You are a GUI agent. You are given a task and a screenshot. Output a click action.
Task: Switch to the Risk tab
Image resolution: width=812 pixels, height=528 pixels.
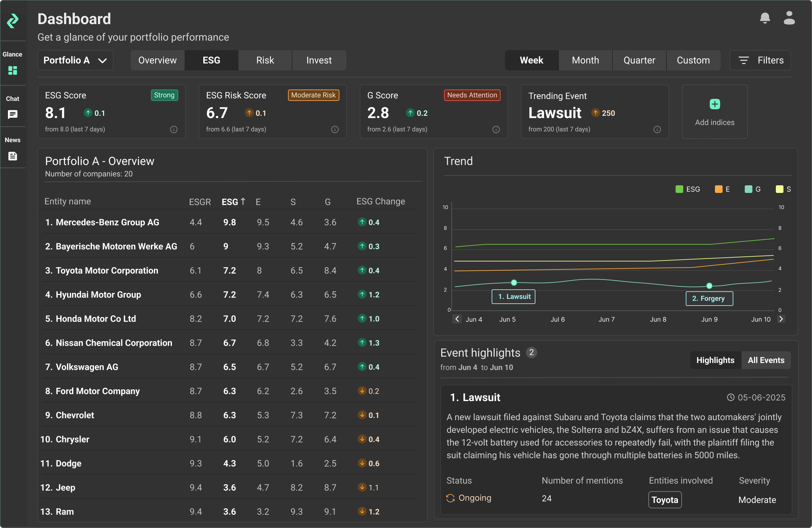pos(265,60)
